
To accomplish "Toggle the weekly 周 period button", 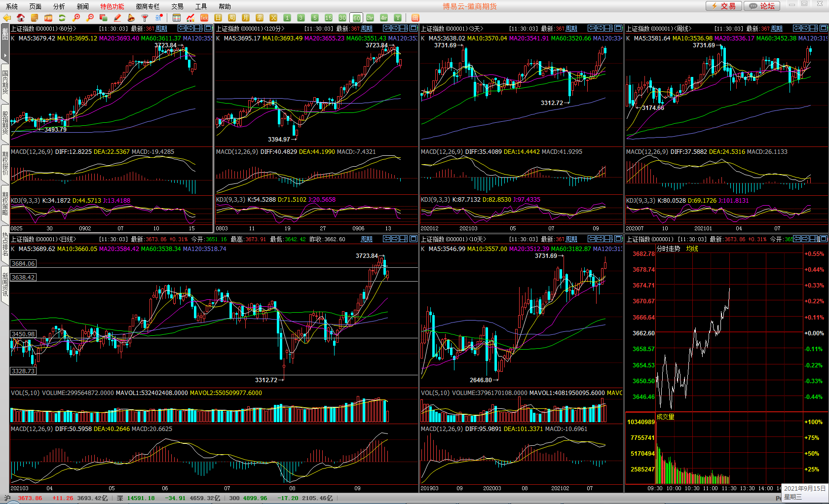I will point(232,18).
